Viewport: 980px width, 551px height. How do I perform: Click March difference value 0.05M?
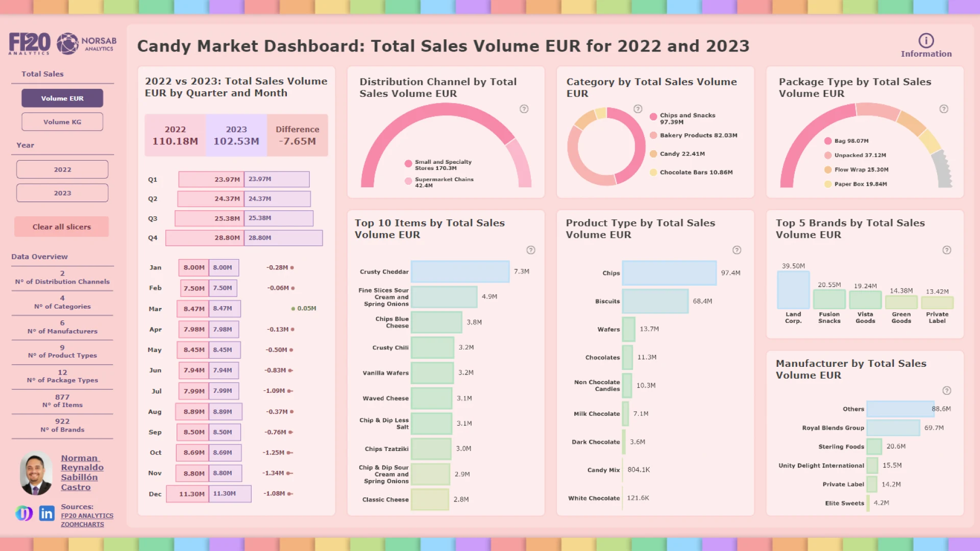pyautogui.click(x=307, y=308)
